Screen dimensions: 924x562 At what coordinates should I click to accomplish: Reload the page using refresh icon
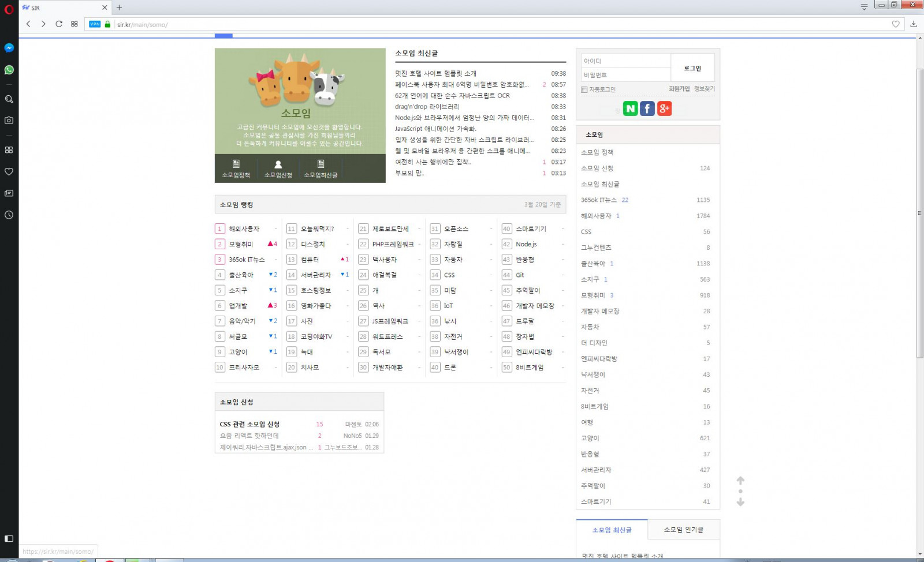pos(58,24)
